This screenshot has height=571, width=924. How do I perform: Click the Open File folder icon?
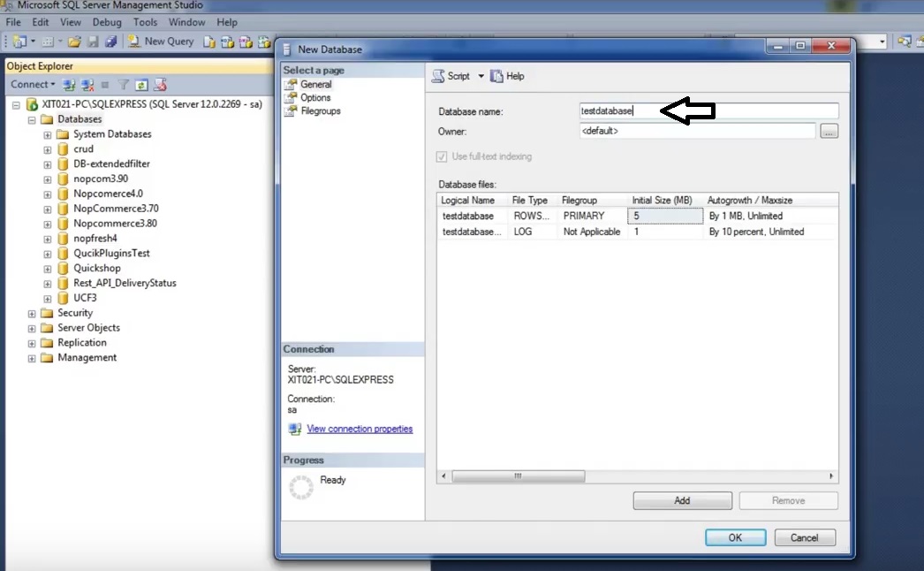point(74,42)
